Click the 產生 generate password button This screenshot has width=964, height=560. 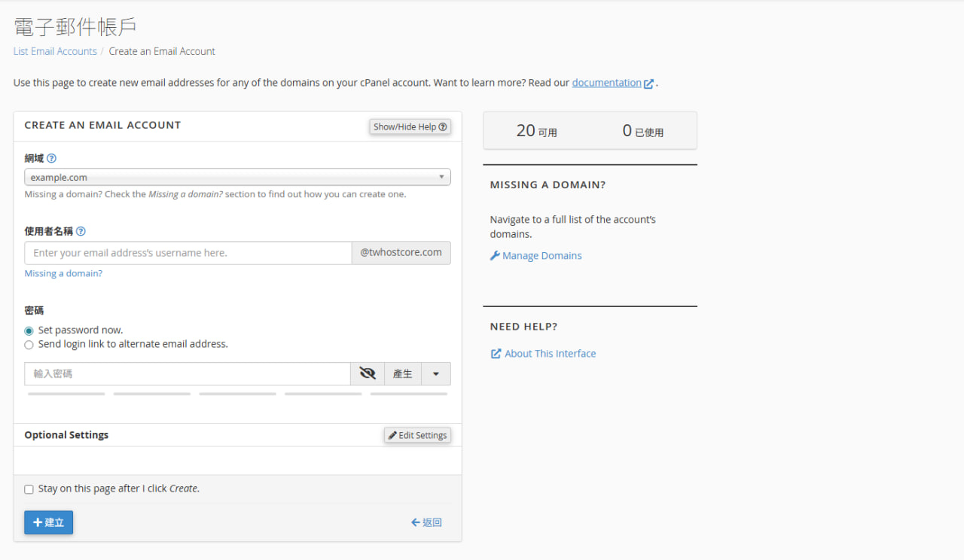pyautogui.click(x=403, y=374)
